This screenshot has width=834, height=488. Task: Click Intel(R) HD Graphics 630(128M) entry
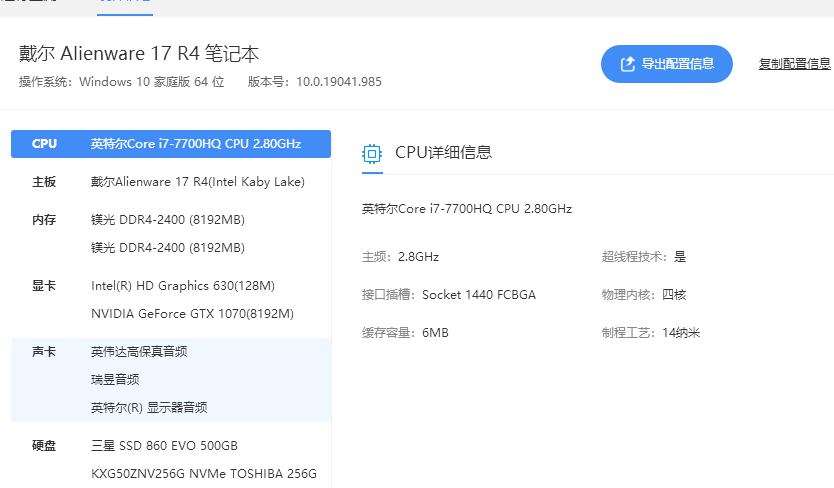182,286
